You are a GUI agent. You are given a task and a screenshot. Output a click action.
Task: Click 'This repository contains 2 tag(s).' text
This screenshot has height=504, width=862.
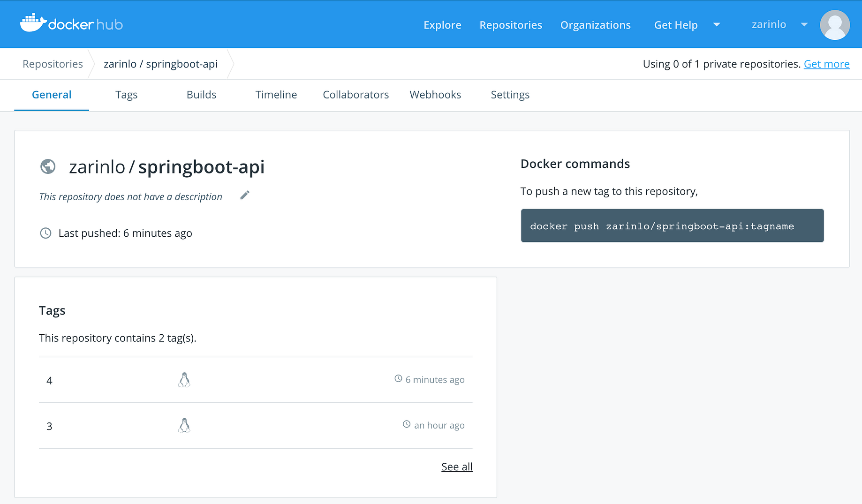pos(118,338)
